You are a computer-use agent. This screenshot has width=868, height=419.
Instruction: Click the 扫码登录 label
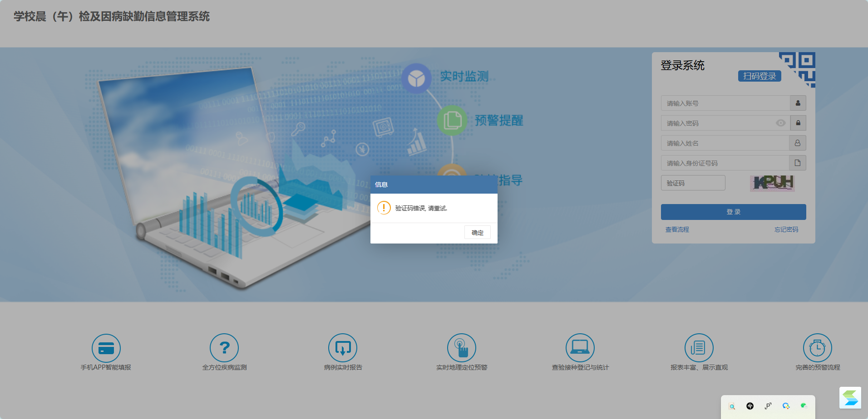click(x=759, y=76)
